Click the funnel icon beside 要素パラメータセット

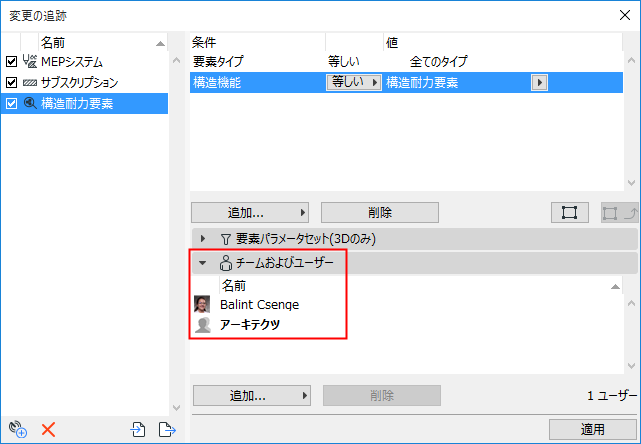[x=226, y=239]
